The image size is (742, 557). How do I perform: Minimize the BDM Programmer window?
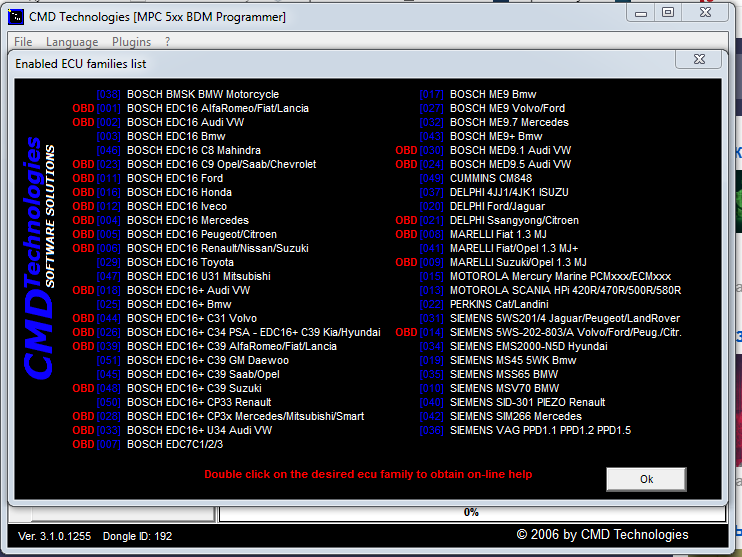pos(640,13)
